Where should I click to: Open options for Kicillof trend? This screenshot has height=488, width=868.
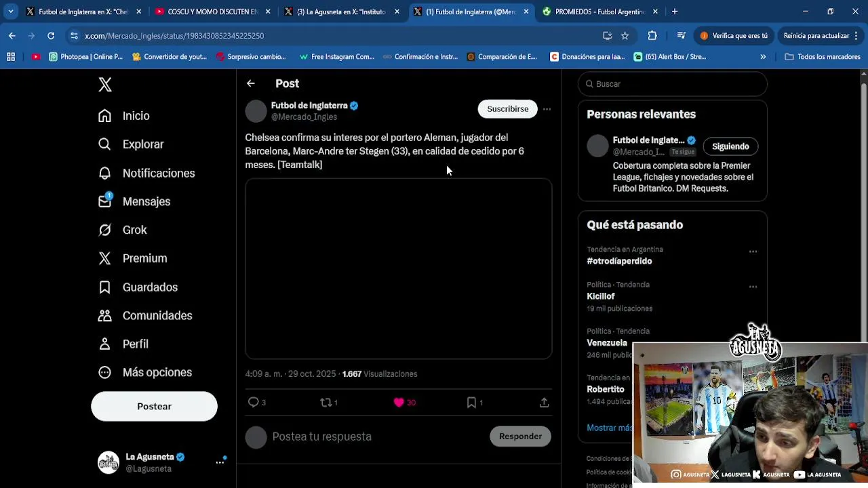[x=753, y=287]
